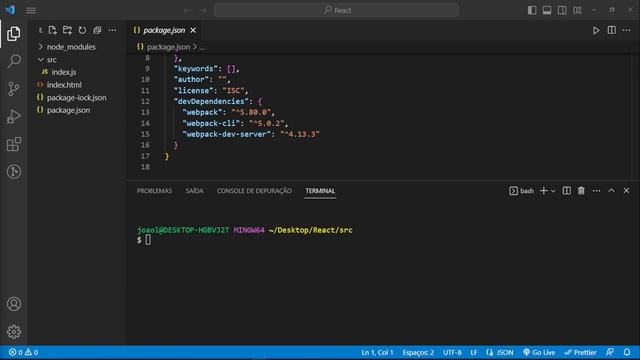Viewport: 640px width, 360px height.
Task: Click line number 15 in the gutter
Action: click(145, 134)
